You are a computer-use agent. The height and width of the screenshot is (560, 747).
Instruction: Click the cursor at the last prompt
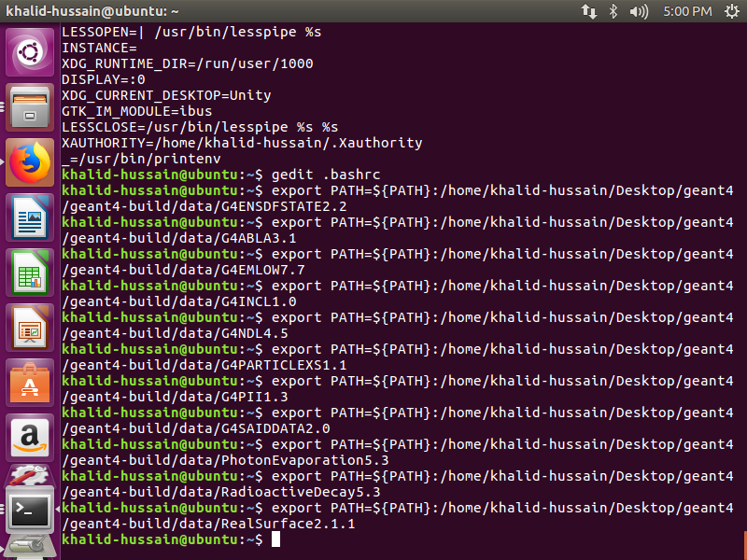click(275, 540)
